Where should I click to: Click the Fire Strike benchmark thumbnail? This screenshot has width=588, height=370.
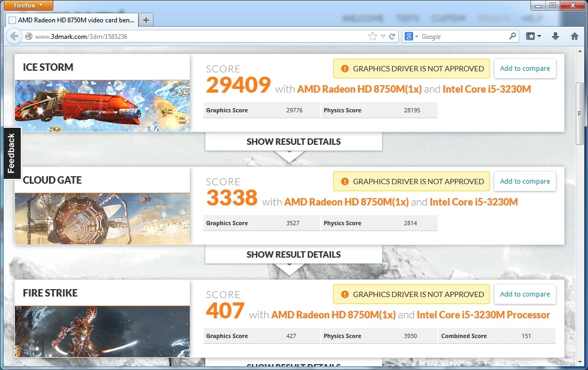pyautogui.click(x=102, y=331)
